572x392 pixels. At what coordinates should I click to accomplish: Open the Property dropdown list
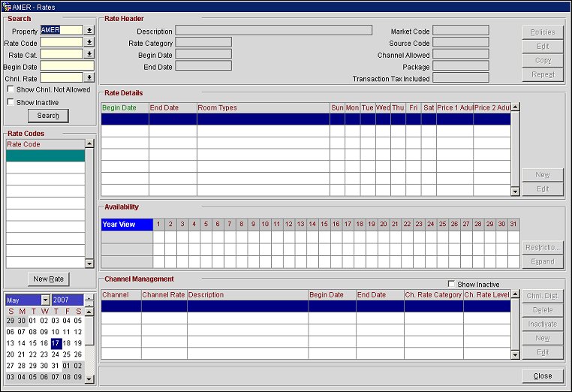click(89, 31)
